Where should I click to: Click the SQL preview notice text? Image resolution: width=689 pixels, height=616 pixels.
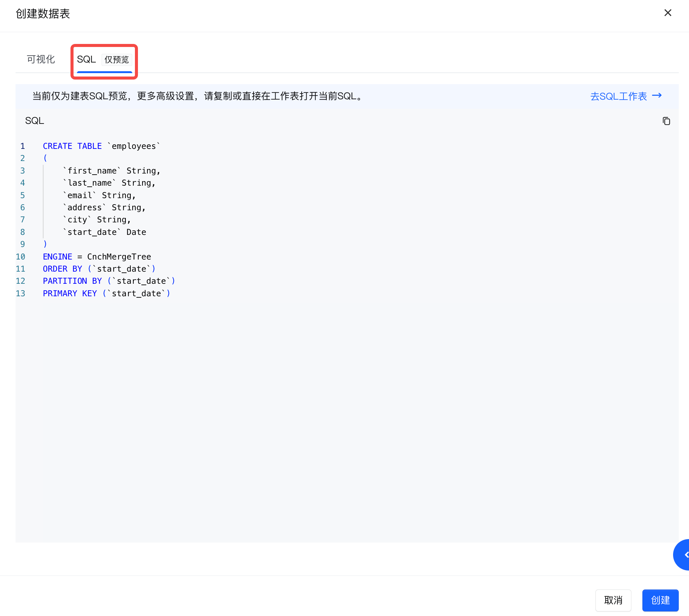click(197, 96)
